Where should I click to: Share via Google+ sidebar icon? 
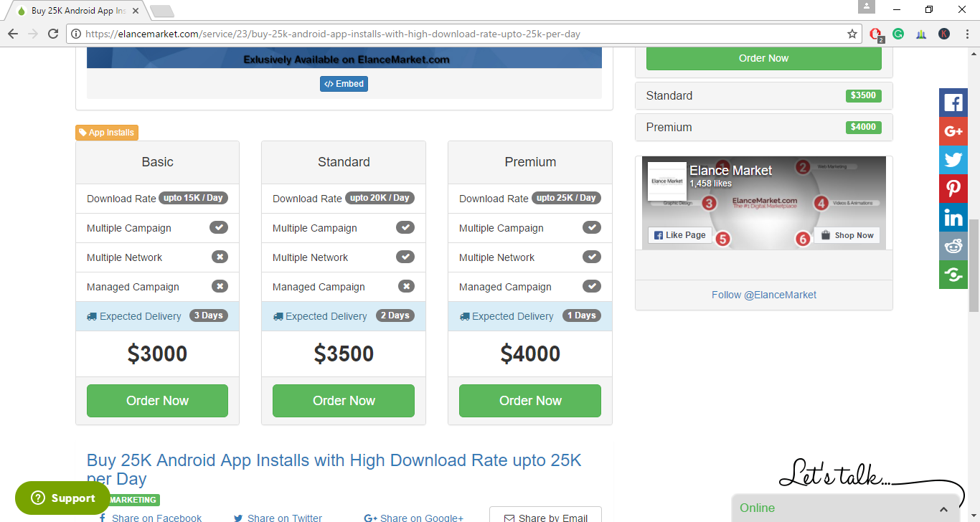click(953, 131)
